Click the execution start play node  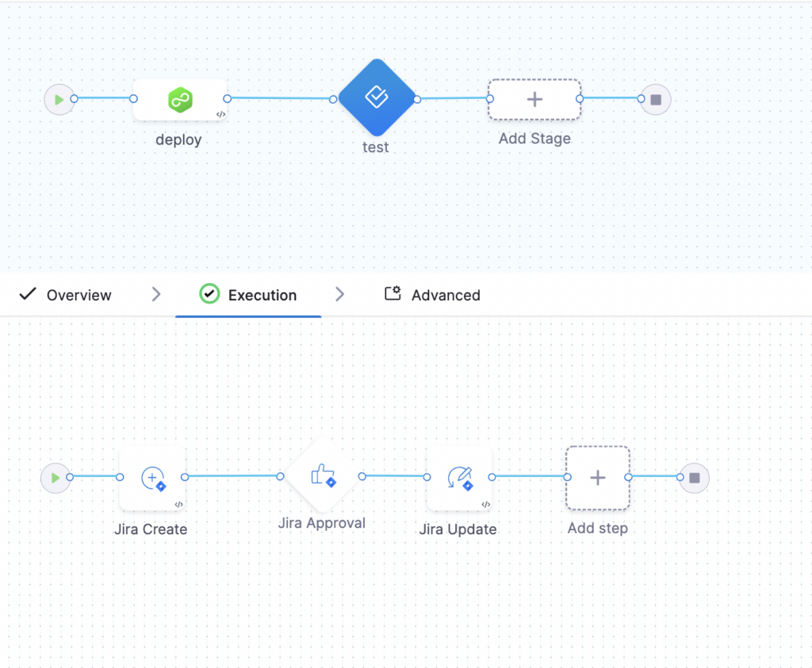point(56,478)
